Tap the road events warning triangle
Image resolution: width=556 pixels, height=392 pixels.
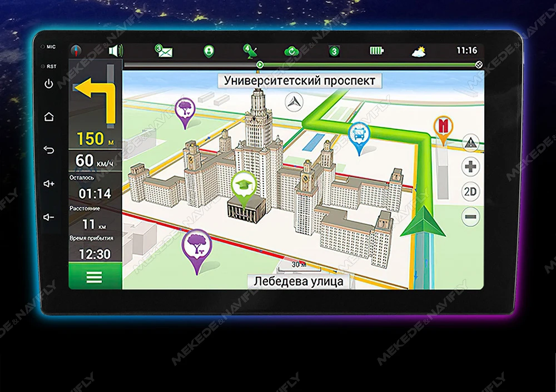pos(470,142)
